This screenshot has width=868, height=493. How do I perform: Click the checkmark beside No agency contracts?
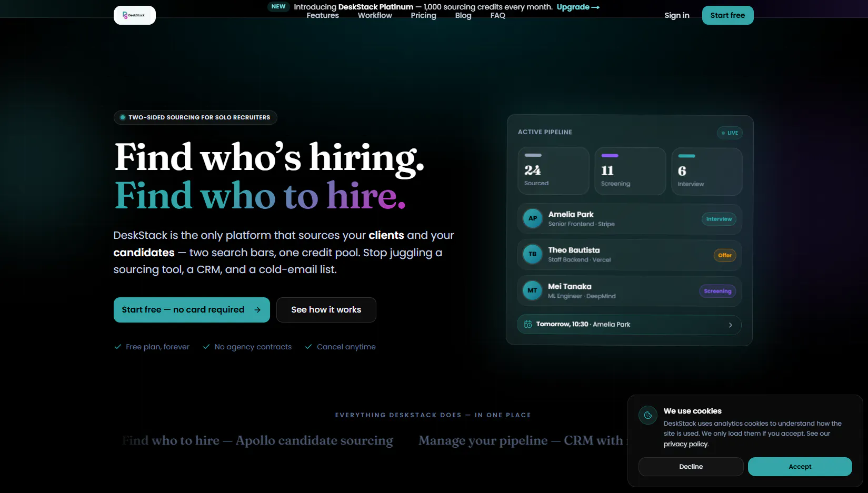click(206, 347)
